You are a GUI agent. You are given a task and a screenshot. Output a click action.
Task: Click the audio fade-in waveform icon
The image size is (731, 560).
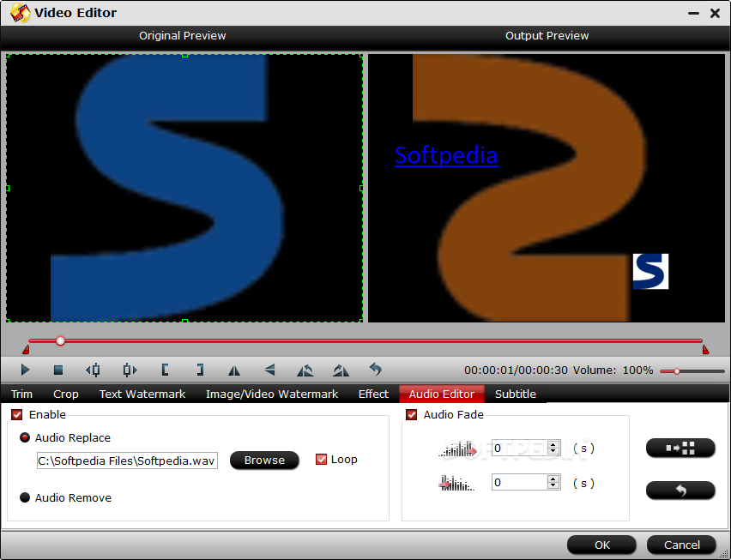tap(457, 449)
